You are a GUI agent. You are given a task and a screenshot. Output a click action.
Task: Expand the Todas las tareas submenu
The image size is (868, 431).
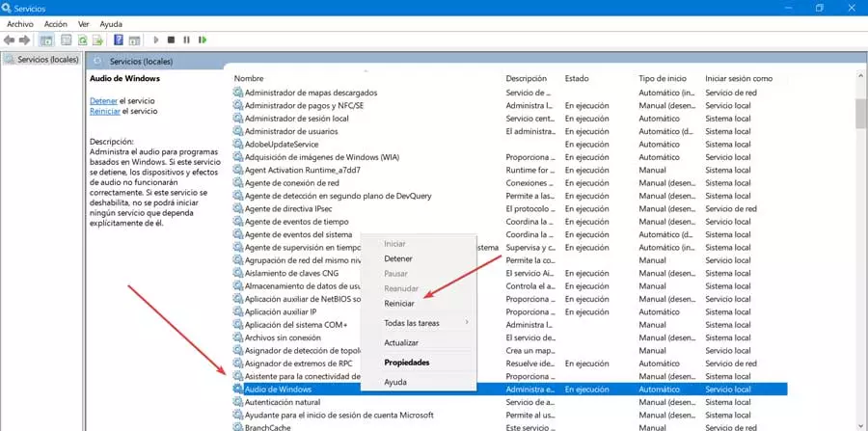click(x=419, y=323)
